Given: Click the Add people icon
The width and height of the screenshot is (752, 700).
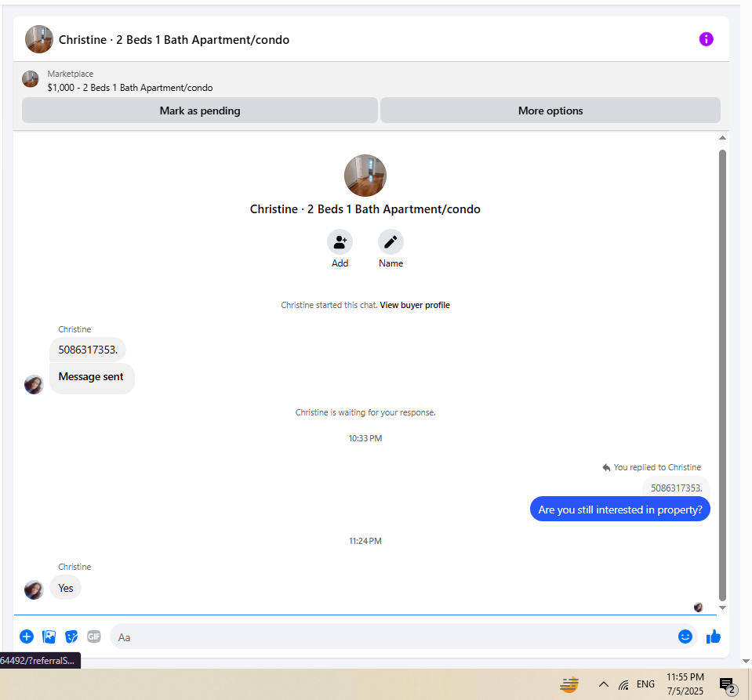Looking at the screenshot, I should (340, 242).
